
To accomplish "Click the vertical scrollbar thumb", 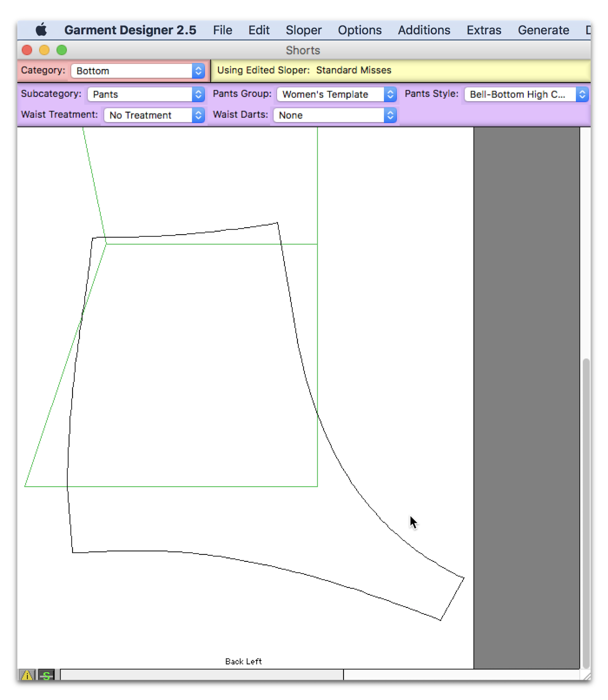I will (586, 513).
